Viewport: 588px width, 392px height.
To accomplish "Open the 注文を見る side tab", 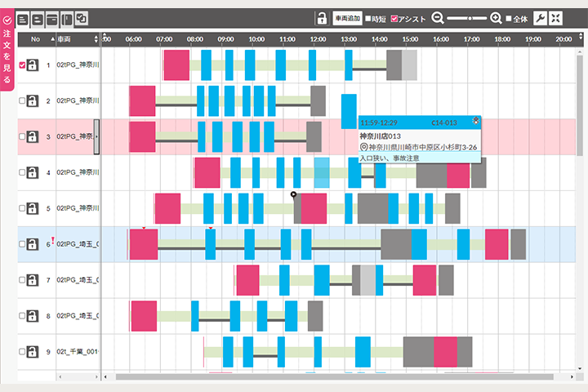I will pos(7,47).
